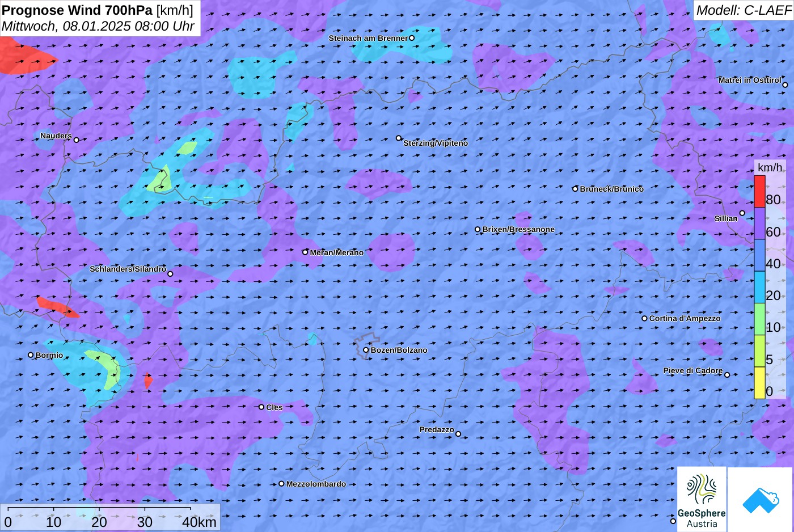Screen dimensions: 794x532
Task: Click the 'Bozen/Bolzano' place label
Action: 399,350
